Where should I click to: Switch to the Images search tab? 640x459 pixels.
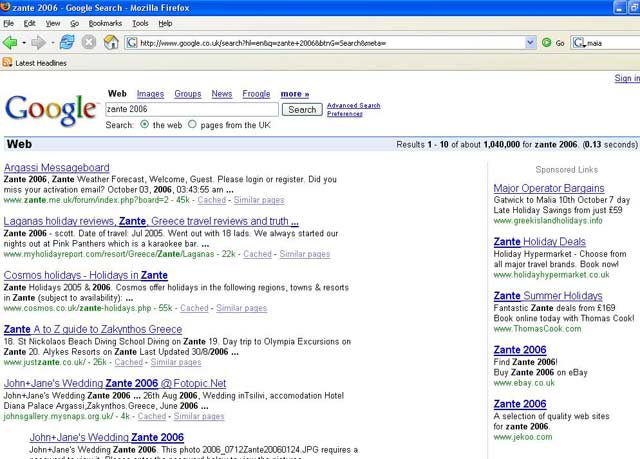click(x=150, y=94)
